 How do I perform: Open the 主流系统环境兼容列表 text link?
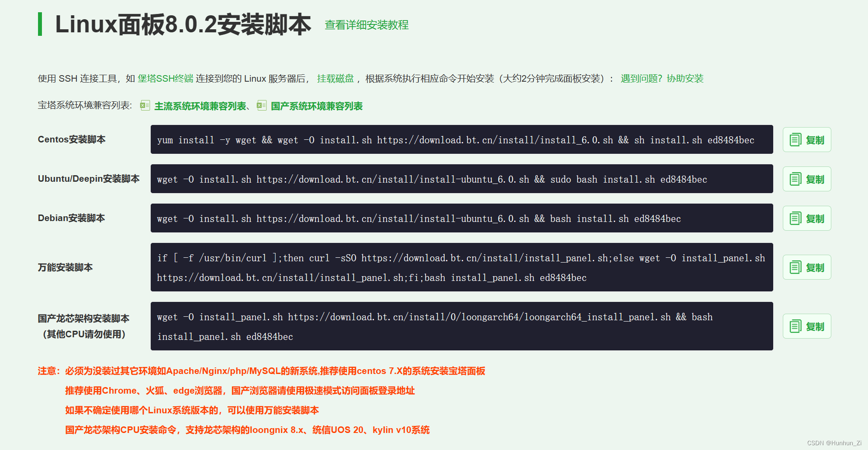[x=200, y=106]
